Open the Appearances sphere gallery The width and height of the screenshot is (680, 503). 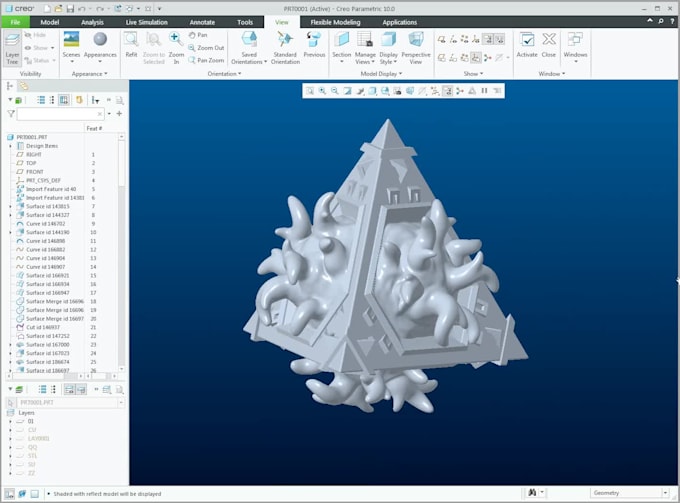pyautogui.click(x=100, y=47)
